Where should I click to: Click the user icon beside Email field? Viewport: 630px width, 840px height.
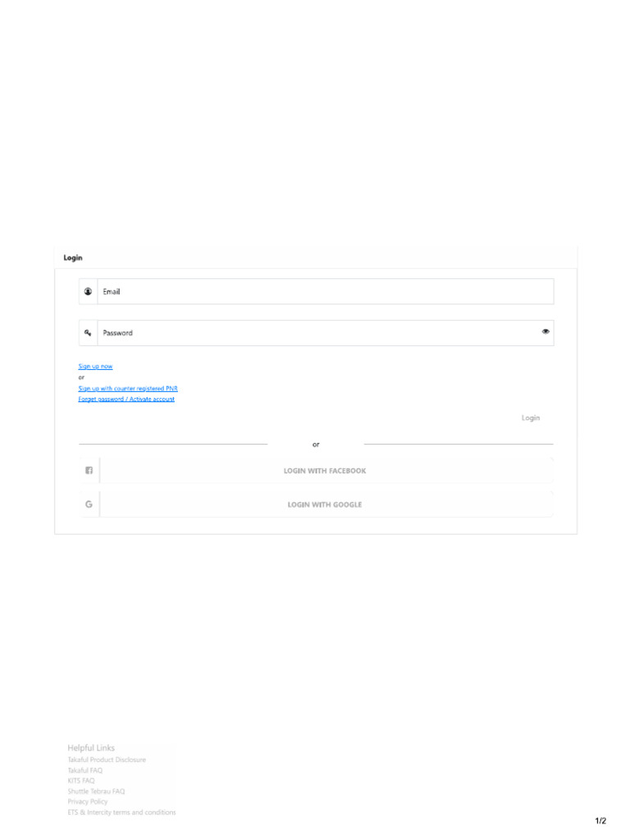coord(89,291)
